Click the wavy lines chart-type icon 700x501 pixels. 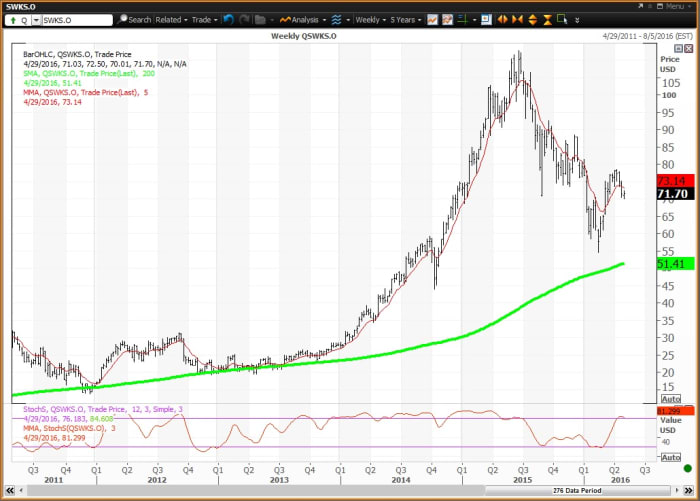pos(337,19)
